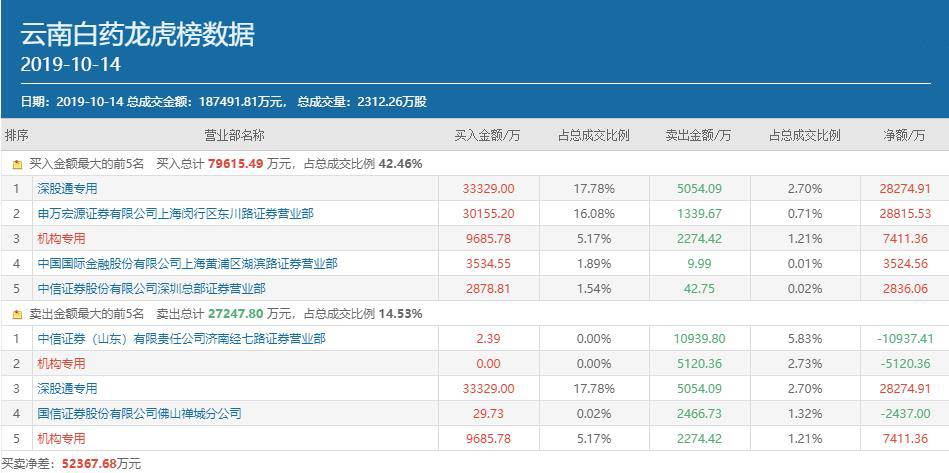Click the folder icon beside 买入金额最大的前5名
This screenshot has height=473, width=949.
(18, 165)
